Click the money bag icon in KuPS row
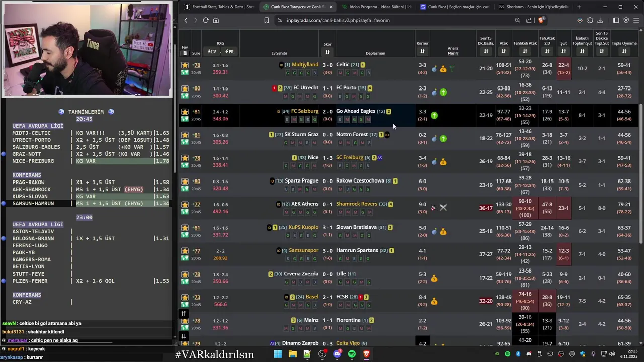The height and width of the screenshot is (362, 644). 443,231
